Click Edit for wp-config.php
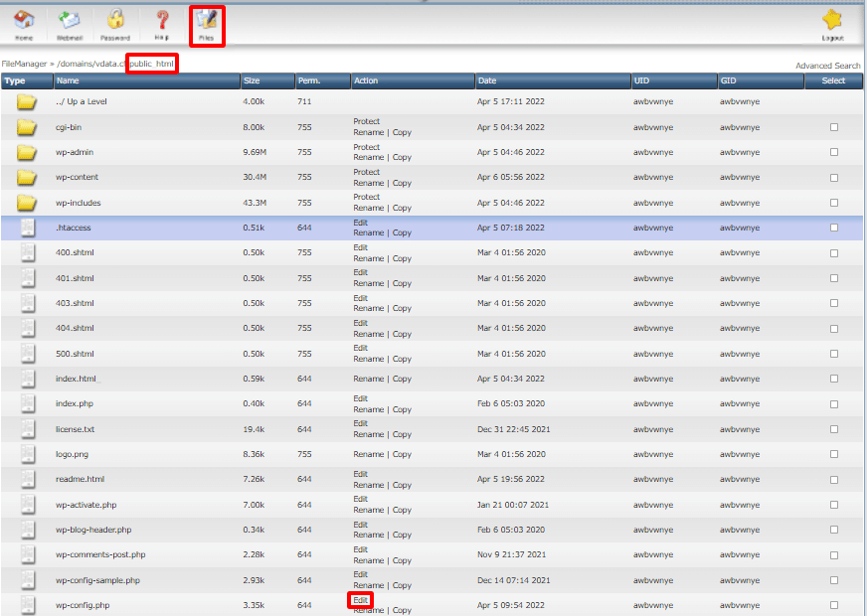Viewport: 867px width, 616px height. [360, 600]
